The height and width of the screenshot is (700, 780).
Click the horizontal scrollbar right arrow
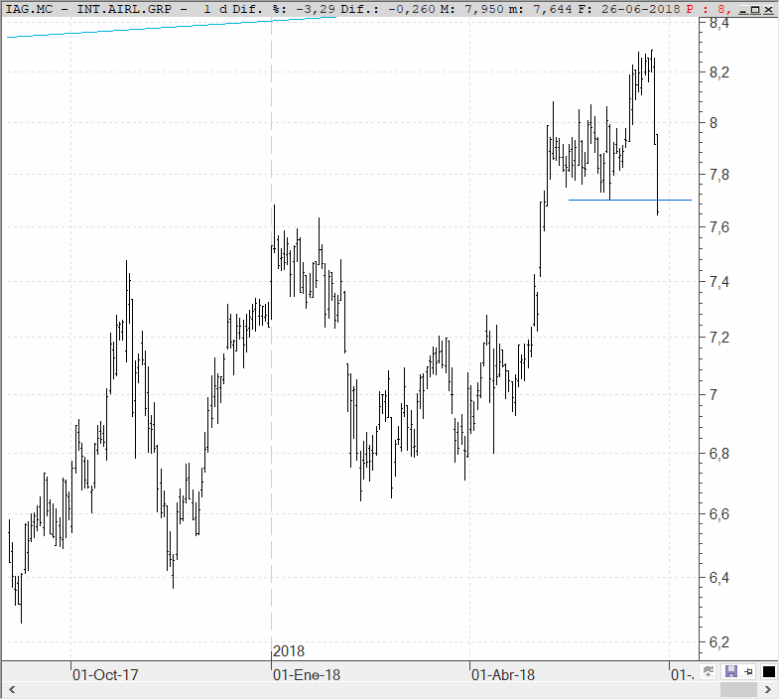point(768,689)
